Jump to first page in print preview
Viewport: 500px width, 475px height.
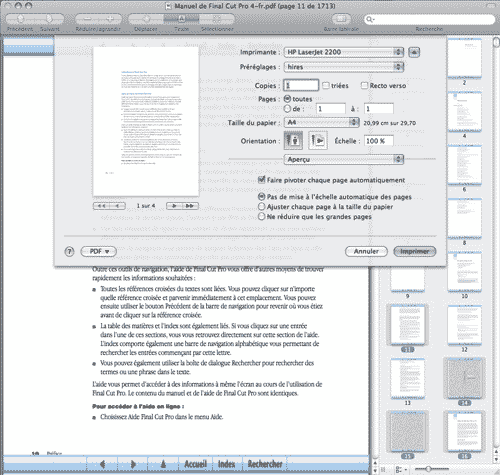[101, 206]
